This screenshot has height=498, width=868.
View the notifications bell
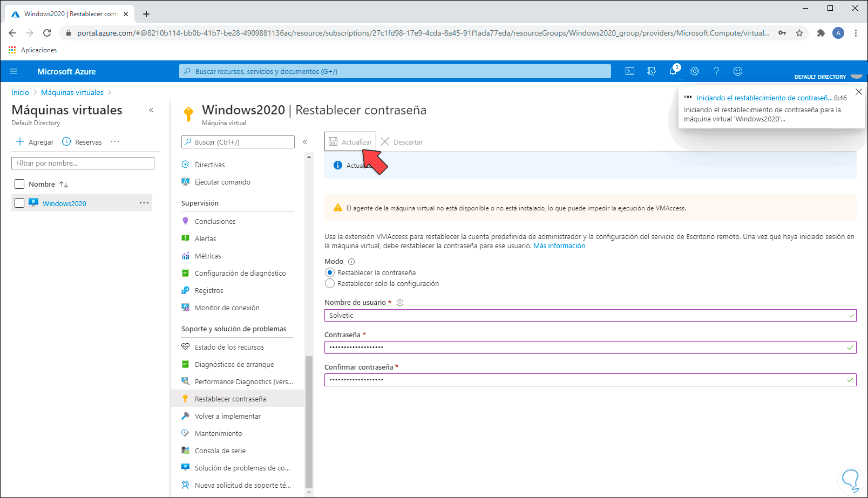point(673,71)
